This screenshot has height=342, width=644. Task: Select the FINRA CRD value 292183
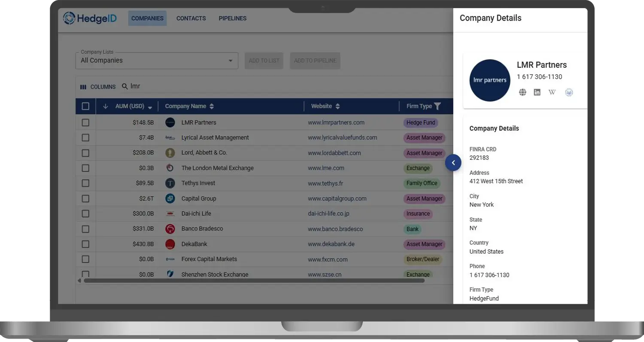[479, 158]
